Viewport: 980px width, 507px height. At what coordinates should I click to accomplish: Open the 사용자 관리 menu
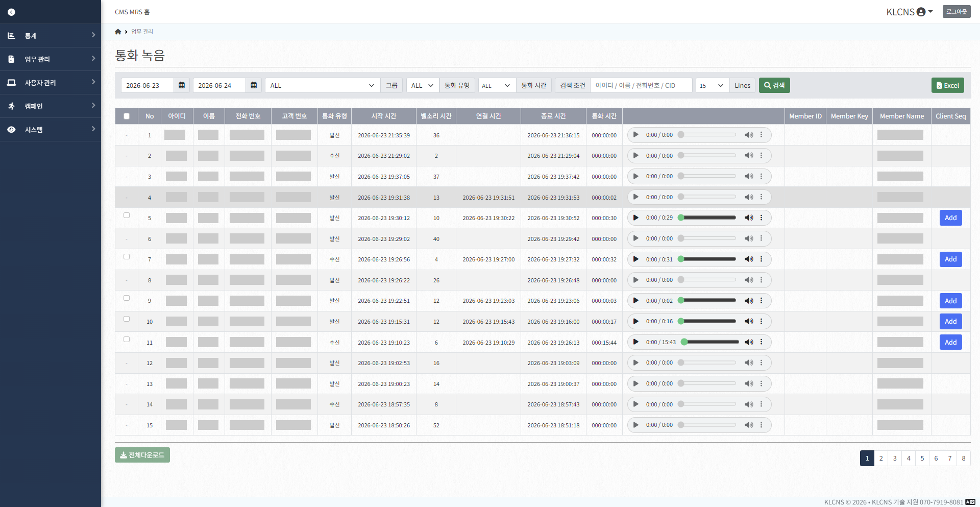51,83
